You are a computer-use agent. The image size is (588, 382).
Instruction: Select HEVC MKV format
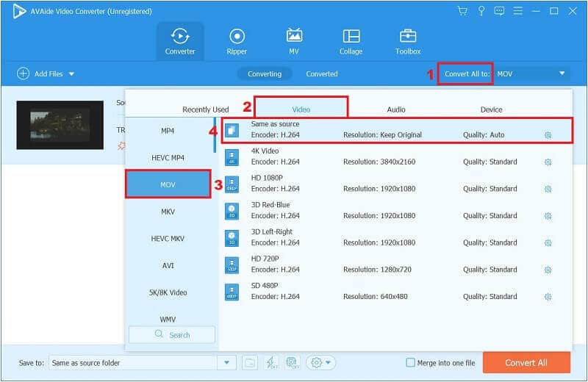[169, 239]
